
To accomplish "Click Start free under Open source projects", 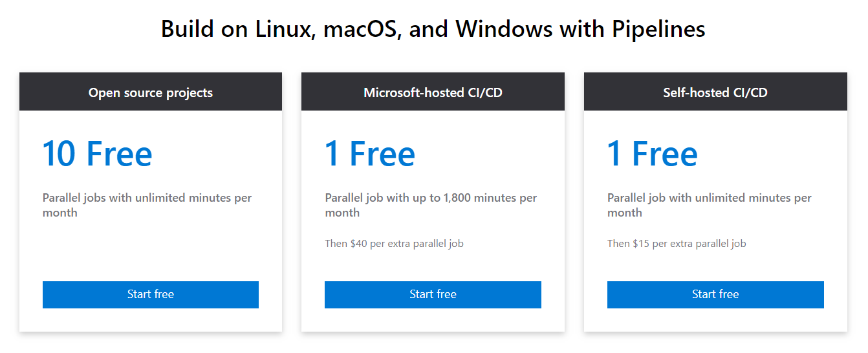I will coord(150,294).
